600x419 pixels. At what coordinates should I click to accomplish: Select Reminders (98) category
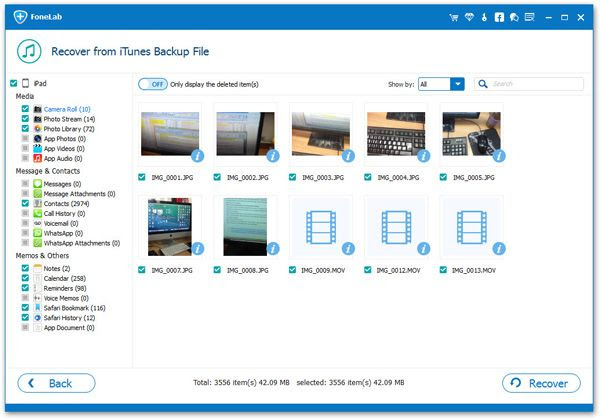click(x=65, y=288)
